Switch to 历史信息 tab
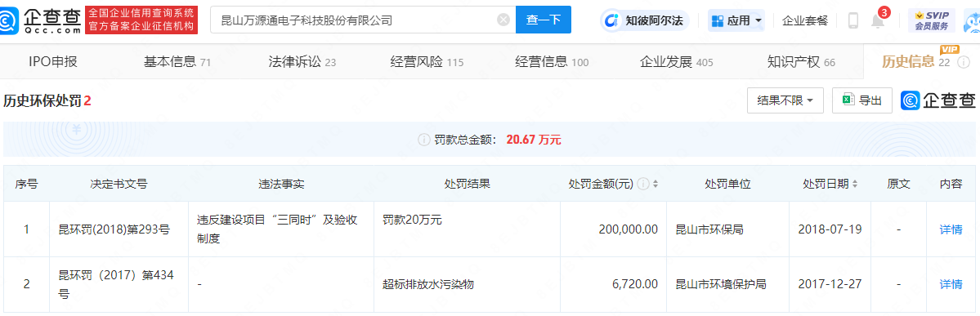This screenshot has width=980, height=316. (x=915, y=62)
